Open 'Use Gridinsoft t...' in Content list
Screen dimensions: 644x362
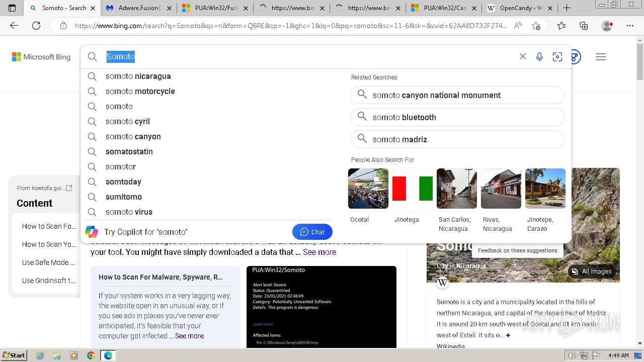coord(48,281)
